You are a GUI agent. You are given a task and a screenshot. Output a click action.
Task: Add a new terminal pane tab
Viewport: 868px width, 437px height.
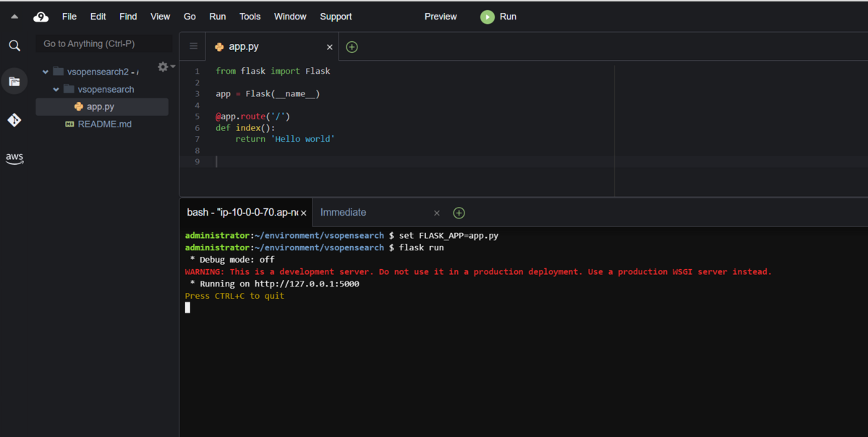click(459, 213)
